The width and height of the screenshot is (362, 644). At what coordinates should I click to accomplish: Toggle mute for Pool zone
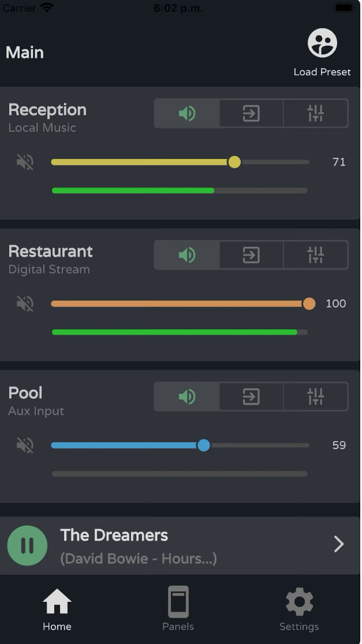coord(25,445)
